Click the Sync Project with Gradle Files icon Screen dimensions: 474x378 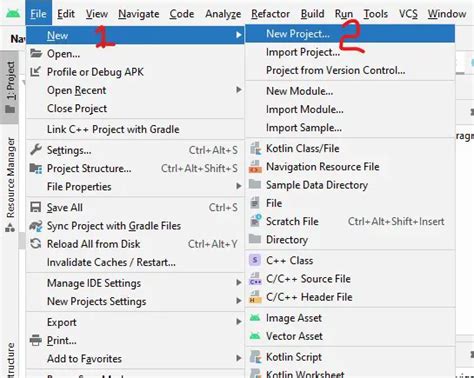(36, 226)
